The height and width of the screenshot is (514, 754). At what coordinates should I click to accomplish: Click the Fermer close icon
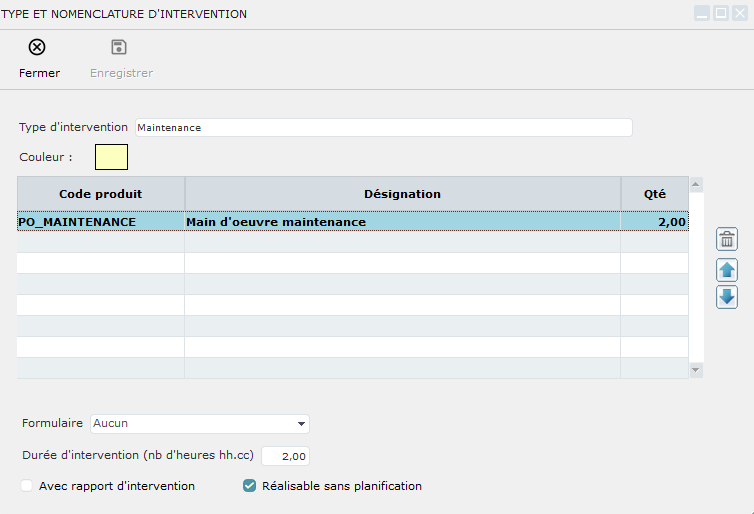(37, 48)
